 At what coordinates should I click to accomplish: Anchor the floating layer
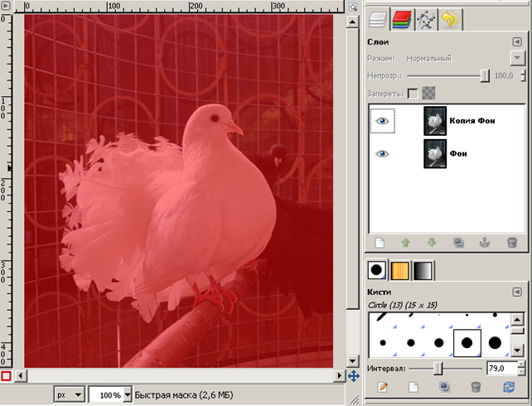(x=485, y=243)
